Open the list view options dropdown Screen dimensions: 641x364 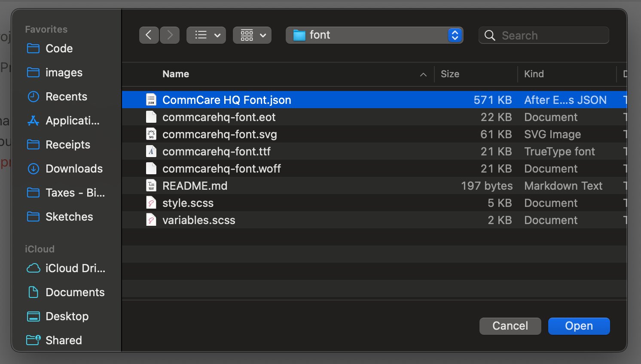[206, 35]
